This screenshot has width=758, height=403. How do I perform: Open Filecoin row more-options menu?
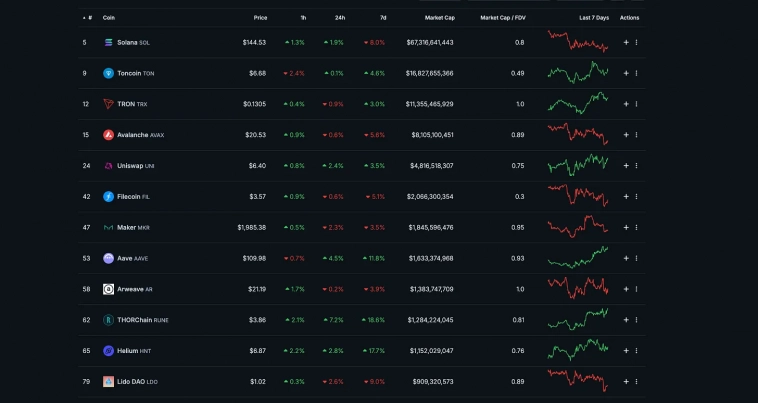[636, 197]
